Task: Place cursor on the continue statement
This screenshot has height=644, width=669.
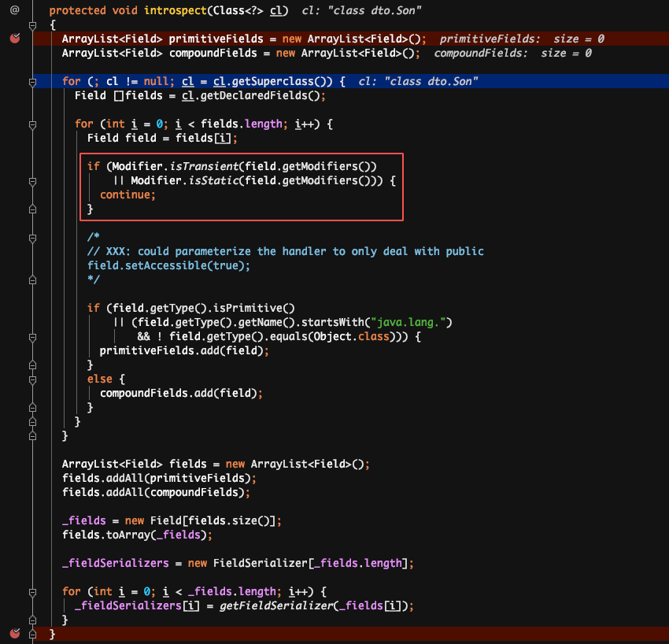Action: click(x=127, y=195)
